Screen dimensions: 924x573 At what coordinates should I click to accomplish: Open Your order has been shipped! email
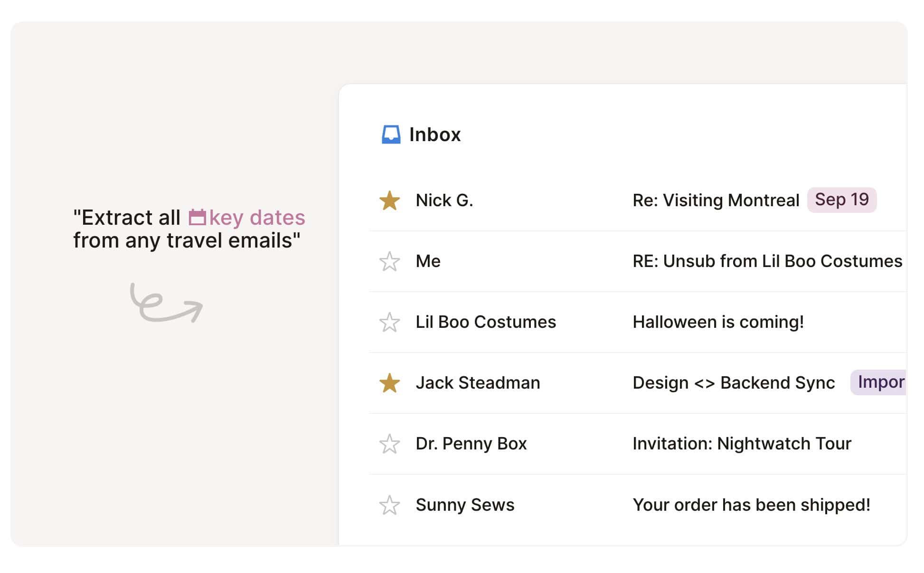tap(751, 505)
